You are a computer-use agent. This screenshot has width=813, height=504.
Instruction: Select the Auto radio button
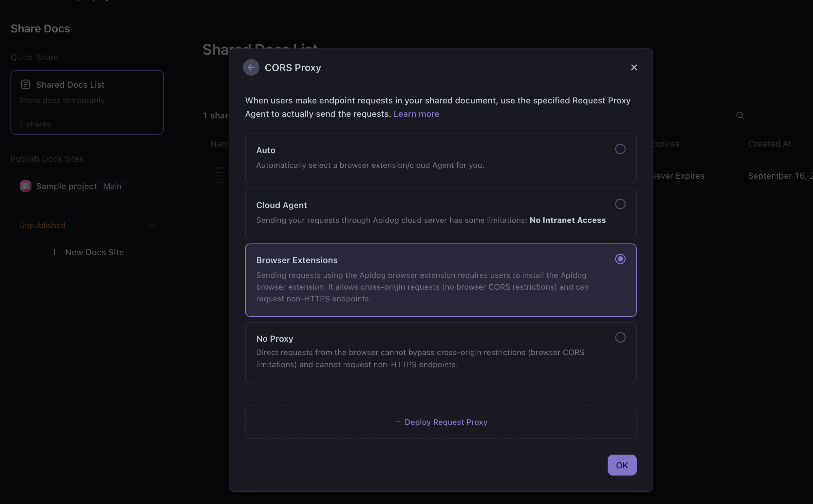pos(620,149)
